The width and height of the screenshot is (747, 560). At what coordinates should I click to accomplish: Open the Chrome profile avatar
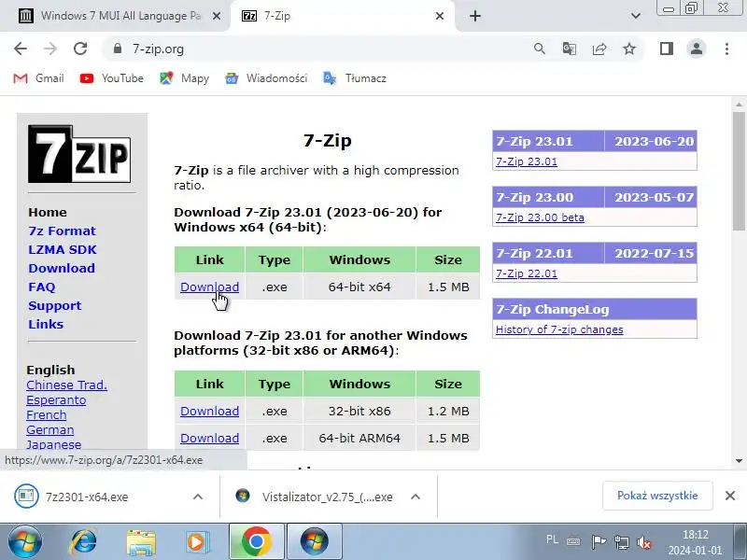pos(696,49)
